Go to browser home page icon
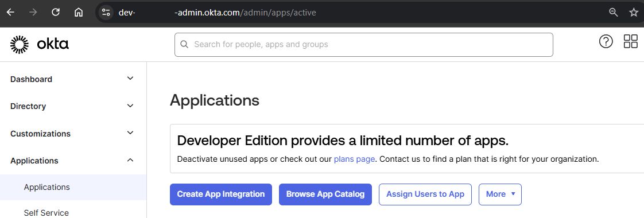This screenshot has width=644, height=218. tap(79, 12)
